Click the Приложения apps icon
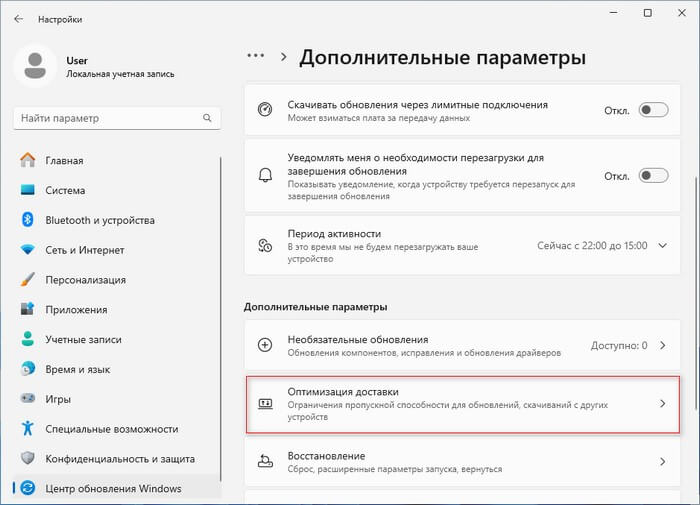This screenshot has height=505, width=700. coord(28,309)
